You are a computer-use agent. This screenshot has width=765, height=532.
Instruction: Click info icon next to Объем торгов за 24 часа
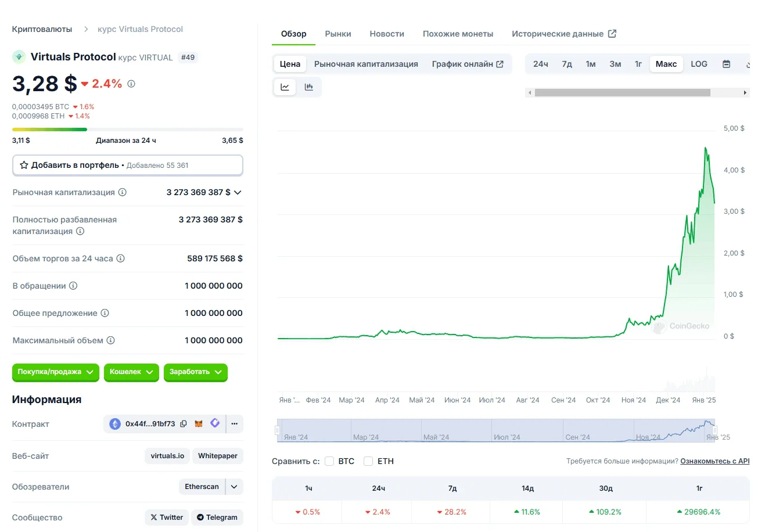coord(121,258)
